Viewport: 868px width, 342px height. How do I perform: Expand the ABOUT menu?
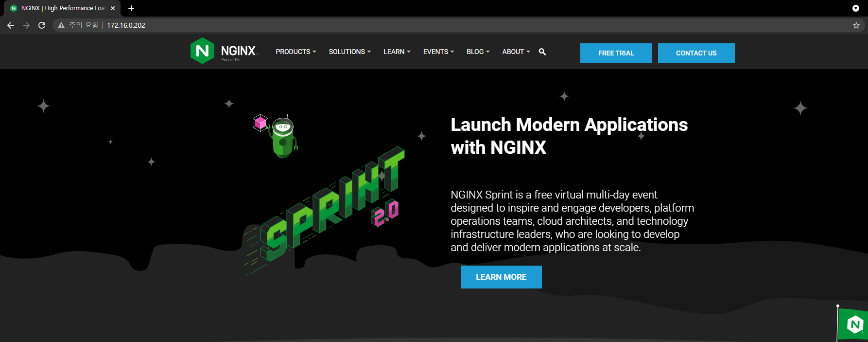(516, 52)
